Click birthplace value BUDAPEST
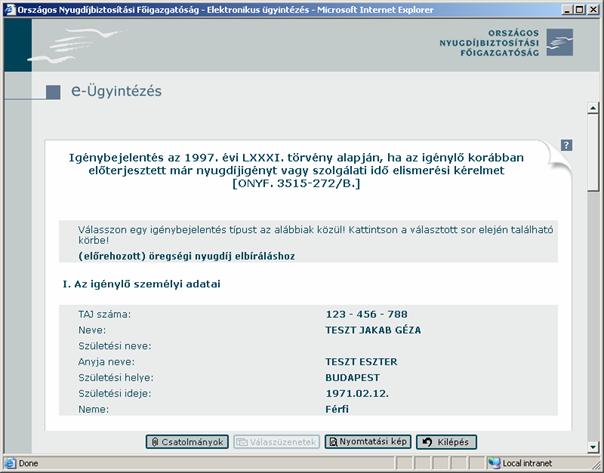604x473 pixels. (x=352, y=377)
